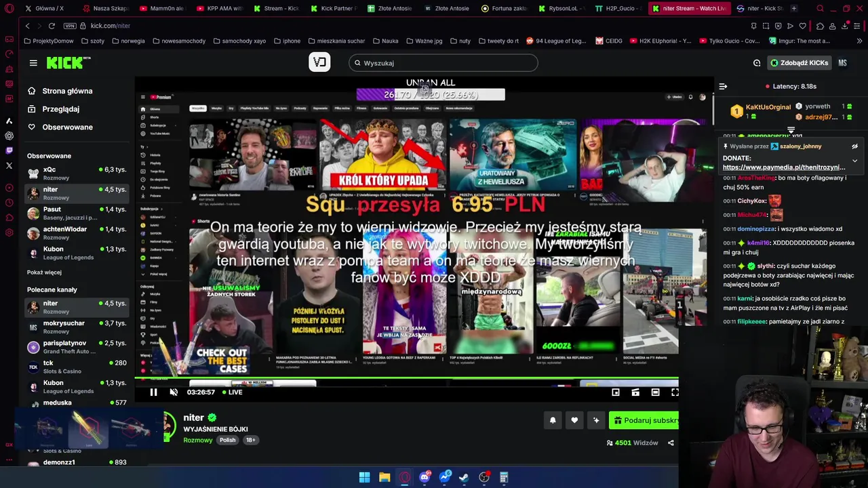The height and width of the screenshot is (488, 868).
Task: Open achtenWlodar channel in followed list
Action: [76, 233]
